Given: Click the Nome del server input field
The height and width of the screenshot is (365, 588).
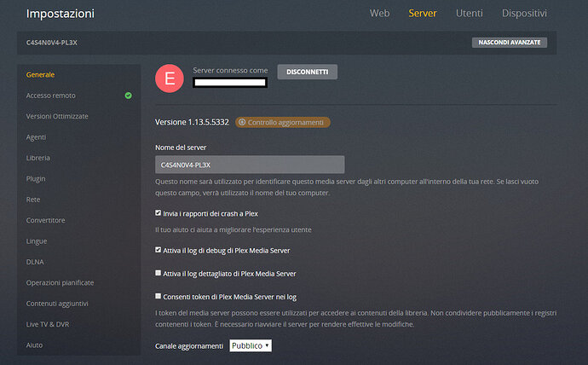Looking at the screenshot, I should (x=250, y=165).
